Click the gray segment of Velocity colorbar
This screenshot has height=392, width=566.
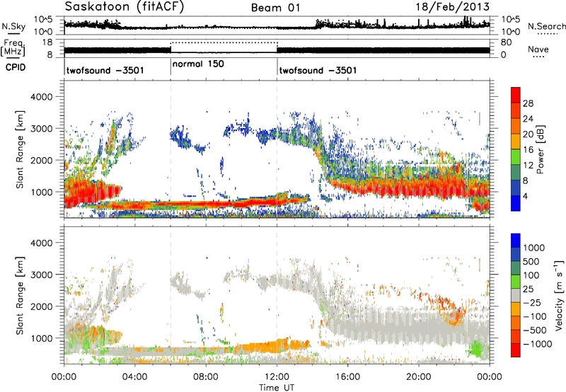point(516,295)
